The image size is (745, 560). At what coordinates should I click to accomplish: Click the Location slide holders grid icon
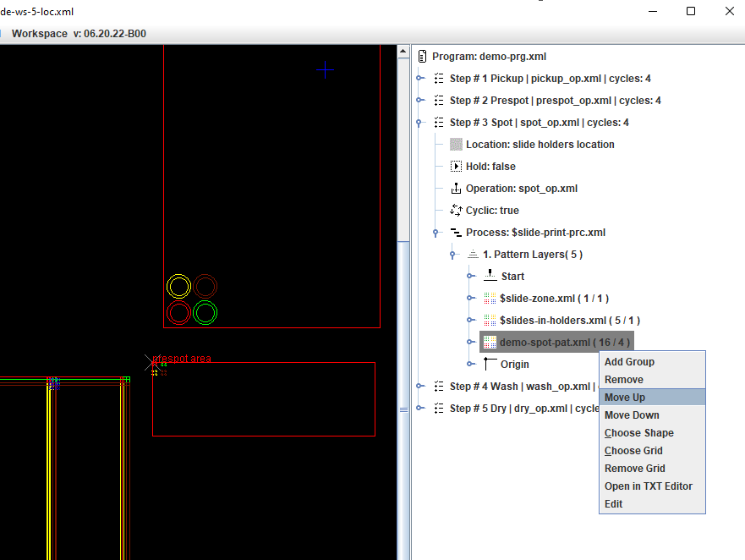457,145
